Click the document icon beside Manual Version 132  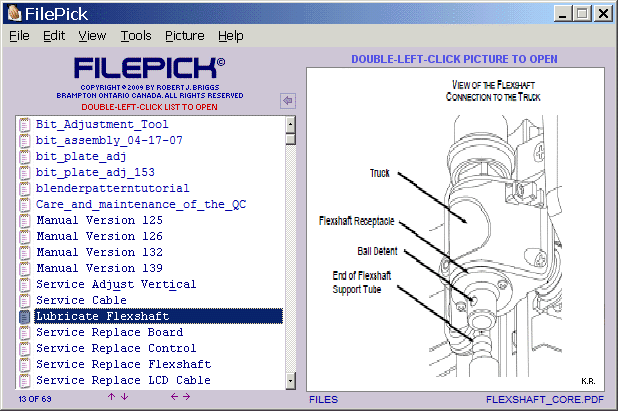point(24,252)
